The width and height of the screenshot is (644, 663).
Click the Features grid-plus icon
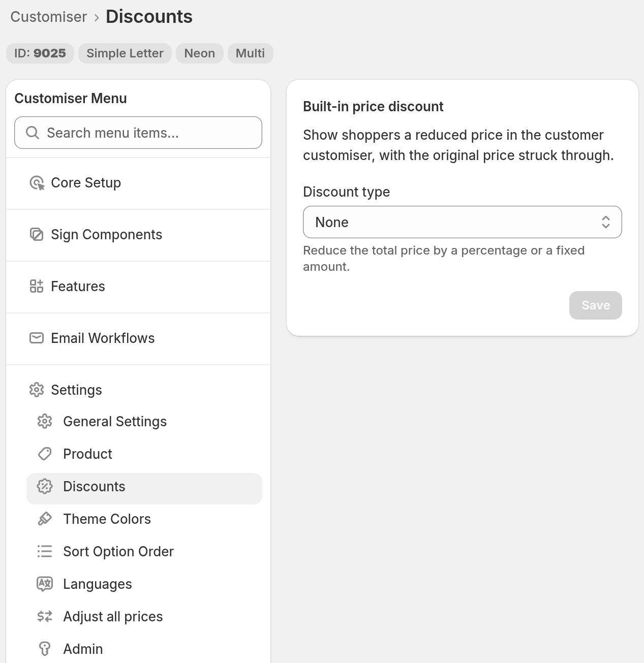click(37, 286)
